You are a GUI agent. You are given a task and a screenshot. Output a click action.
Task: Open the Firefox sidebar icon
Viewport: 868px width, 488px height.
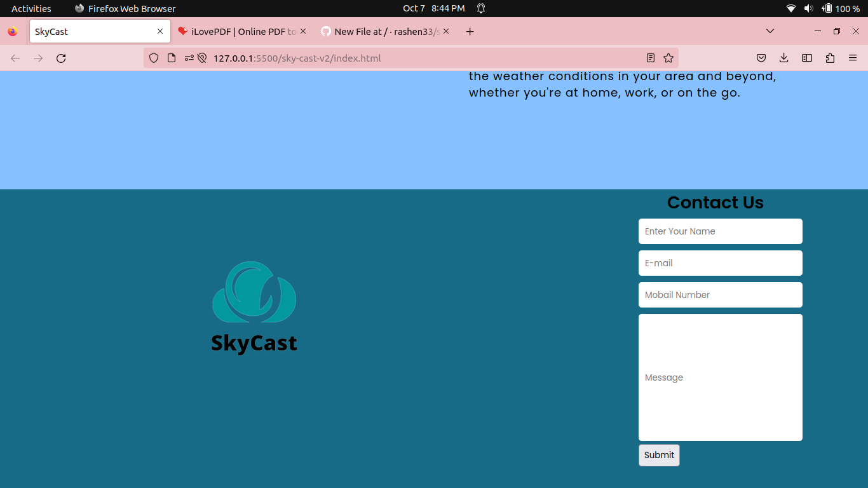806,58
